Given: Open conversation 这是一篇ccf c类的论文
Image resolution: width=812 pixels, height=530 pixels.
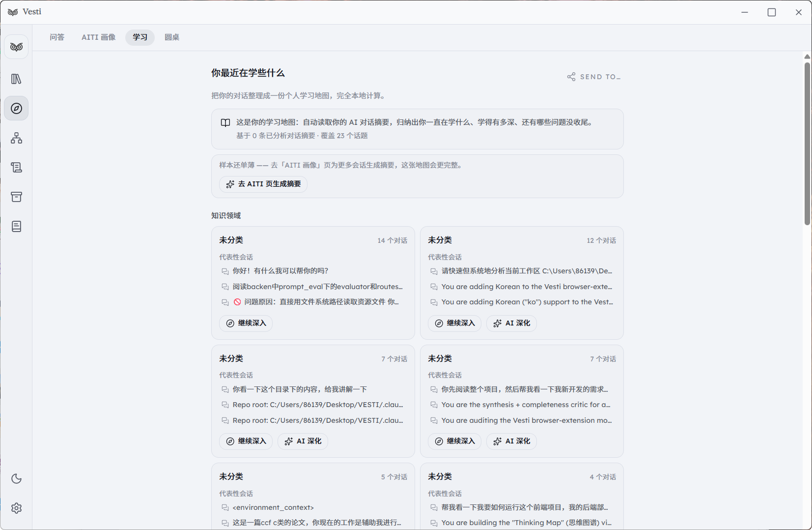Looking at the screenshot, I should point(313,523).
